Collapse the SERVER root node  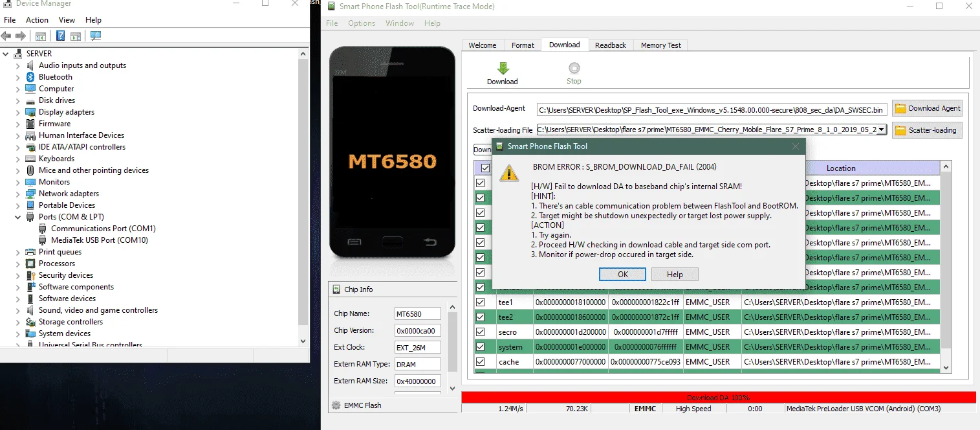6,54
